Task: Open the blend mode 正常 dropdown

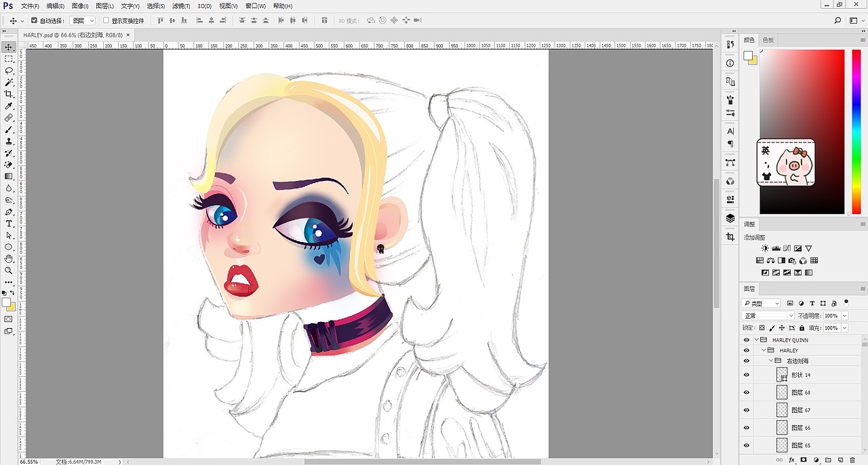Action: [x=768, y=316]
